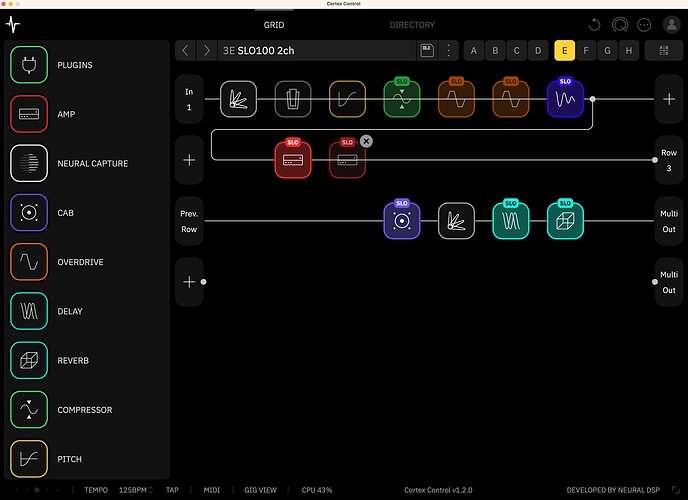Switch to scene C

coord(516,50)
